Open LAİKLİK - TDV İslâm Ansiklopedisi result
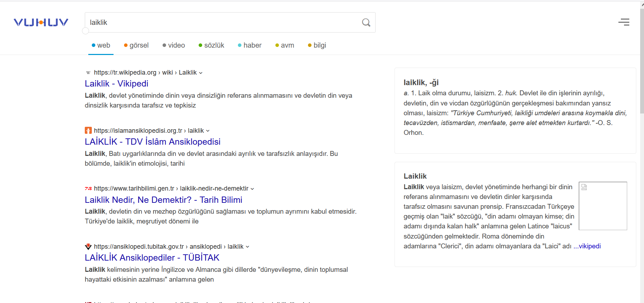This screenshot has width=644, height=303. click(152, 142)
